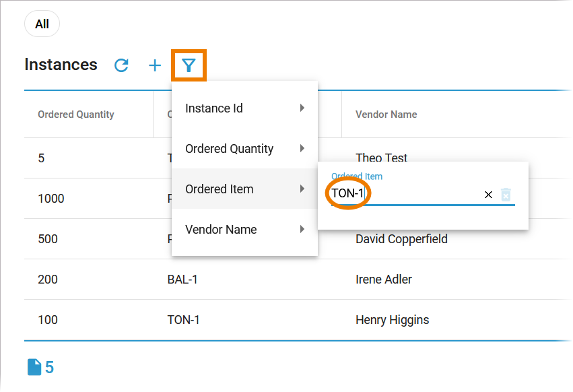573x392 pixels.
Task: Choose Vendor Name filter menu entry
Action: 221,230
